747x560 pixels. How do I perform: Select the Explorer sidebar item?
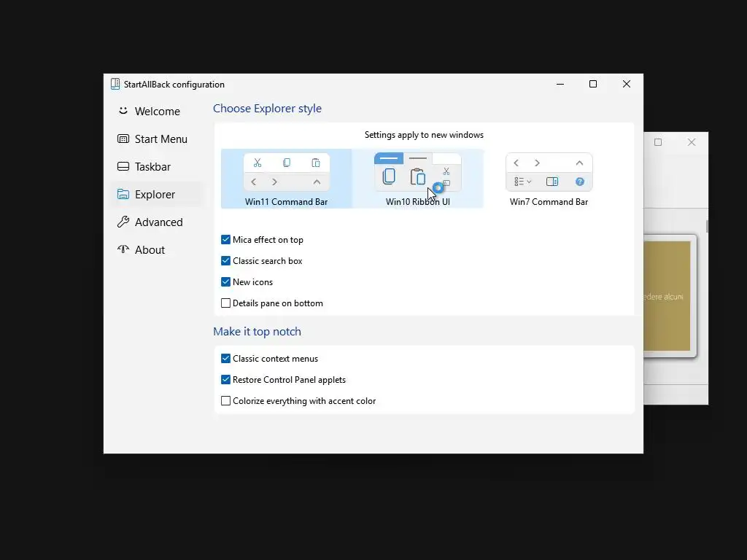tap(157, 194)
